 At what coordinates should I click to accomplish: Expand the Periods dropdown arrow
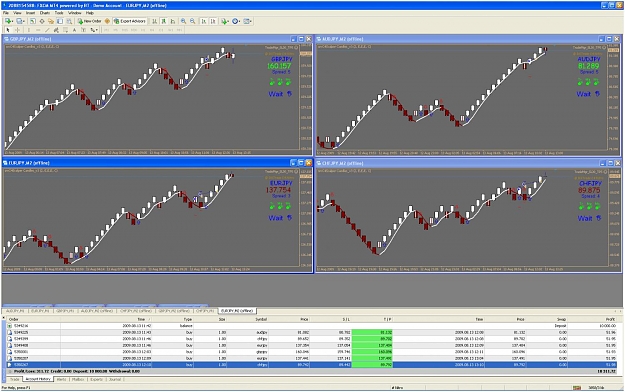click(240, 22)
